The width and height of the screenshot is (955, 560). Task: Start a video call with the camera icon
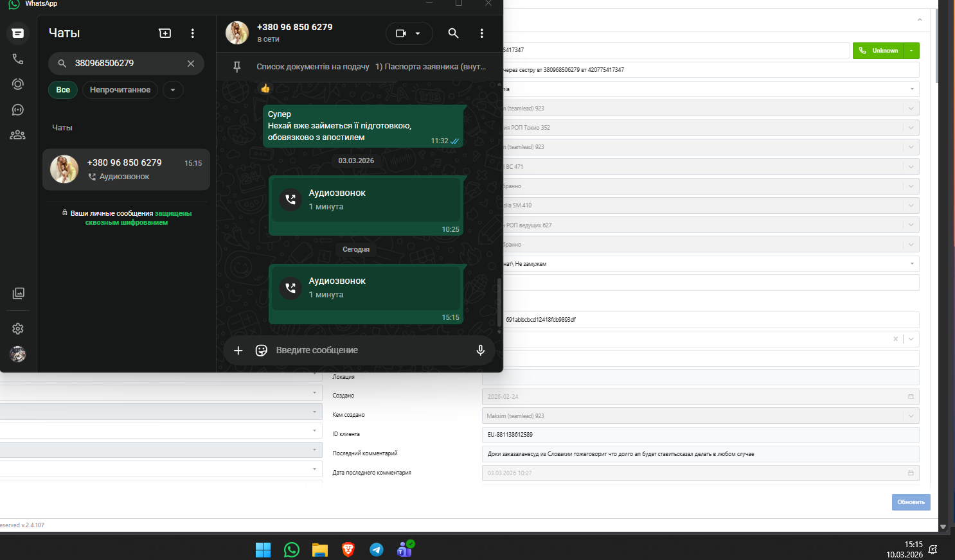pos(401,33)
